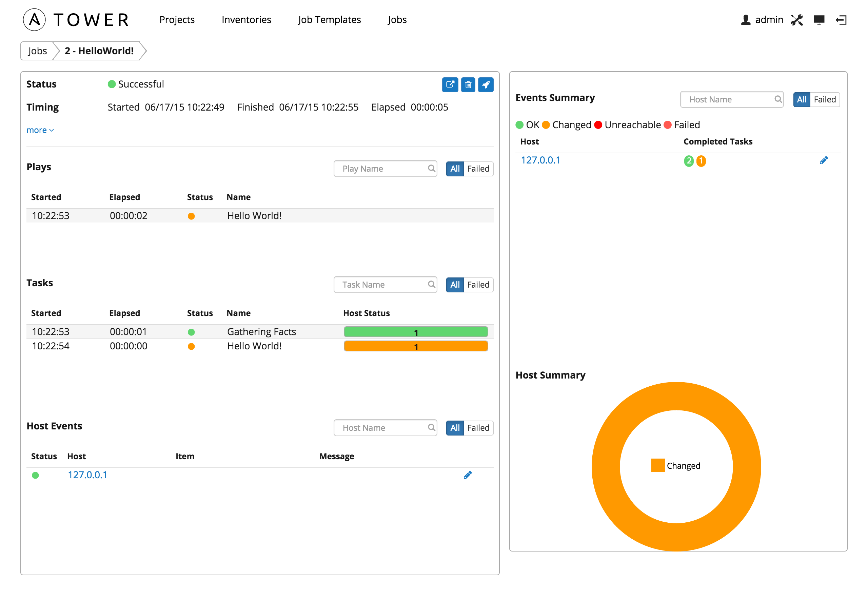The image size is (868, 599).
Task: Click the relaunch job rocket icon
Action: tap(486, 85)
